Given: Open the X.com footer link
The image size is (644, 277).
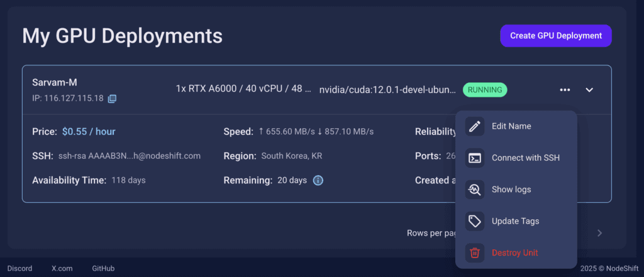Looking at the screenshot, I should [62, 268].
